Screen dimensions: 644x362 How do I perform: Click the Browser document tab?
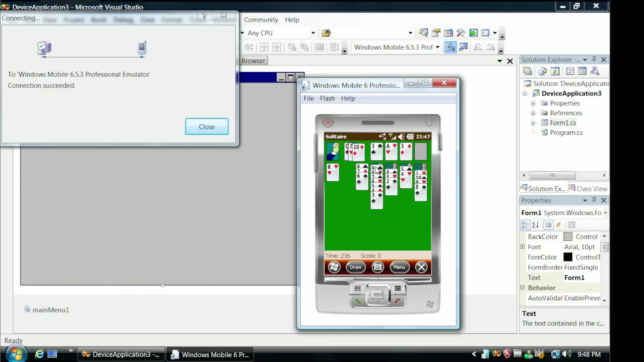pyautogui.click(x=253, y=61)
